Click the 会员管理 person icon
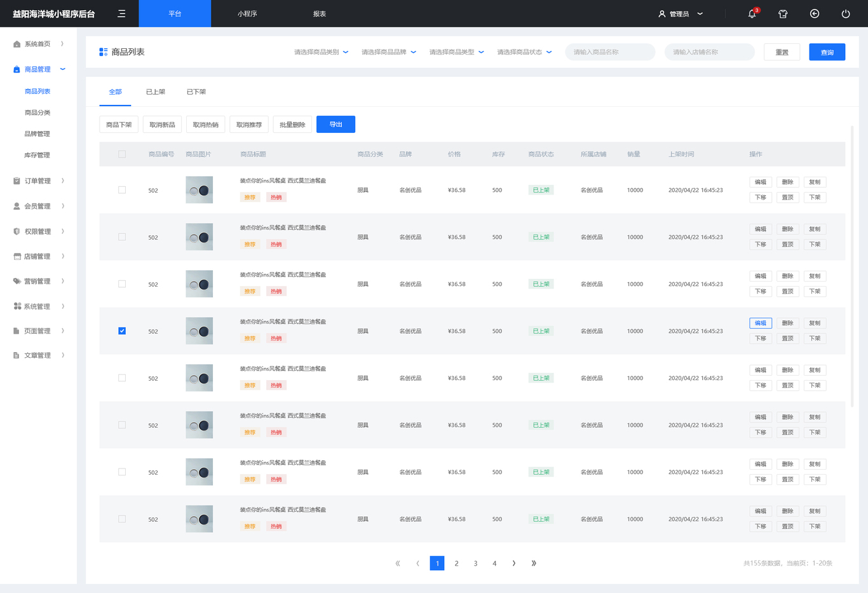Viewport: 868px width, 593px height. (x=17, y=207)
